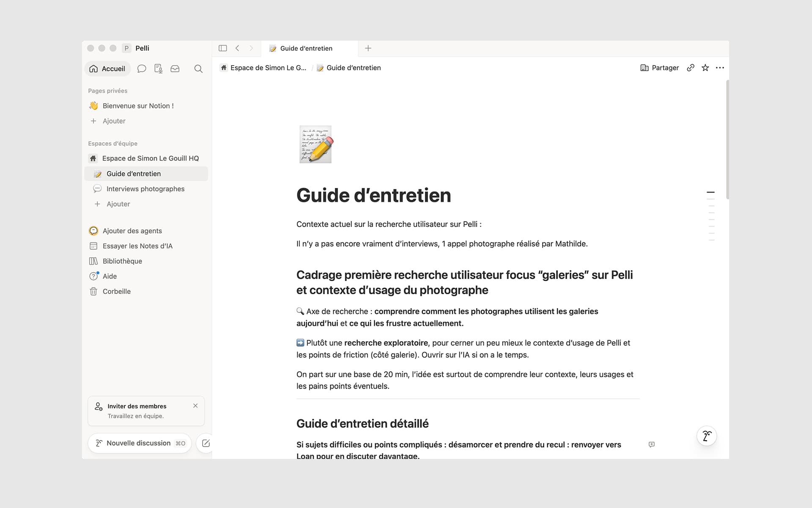Click breadcrumb Guide d’entretien

click(x=349, y=68)
